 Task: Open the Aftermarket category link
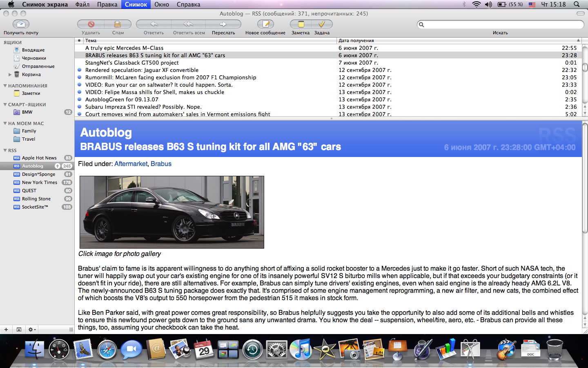pyautogui.click(x=131, y=164)
